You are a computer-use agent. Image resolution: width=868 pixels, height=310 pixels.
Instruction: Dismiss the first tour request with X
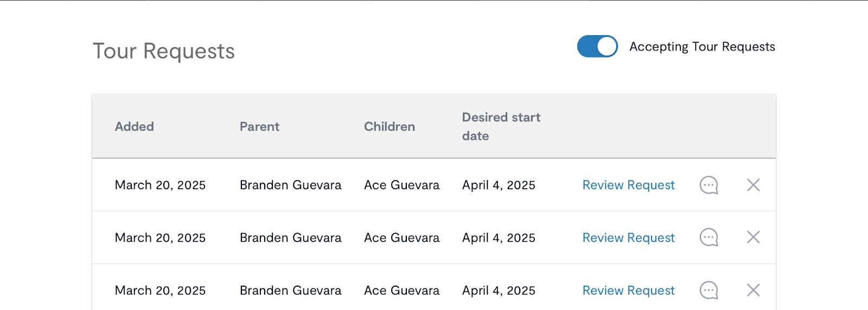click(753, 185)
